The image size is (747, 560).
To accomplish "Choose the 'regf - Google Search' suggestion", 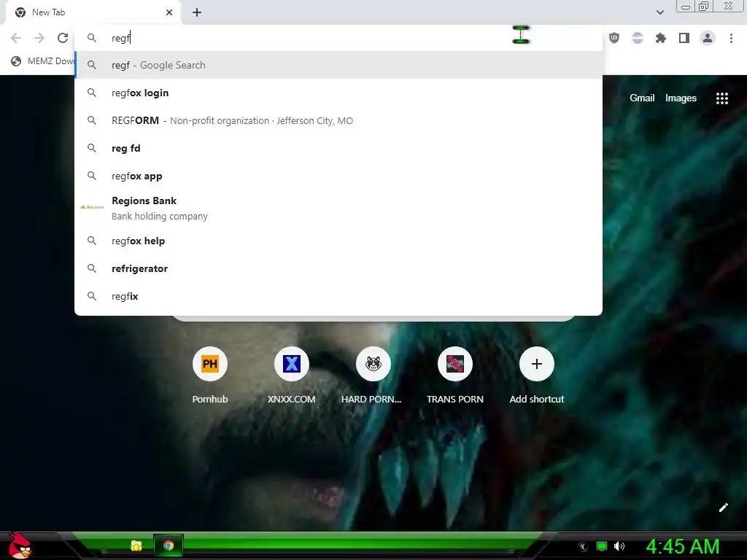I will click(x=338, y=65).
